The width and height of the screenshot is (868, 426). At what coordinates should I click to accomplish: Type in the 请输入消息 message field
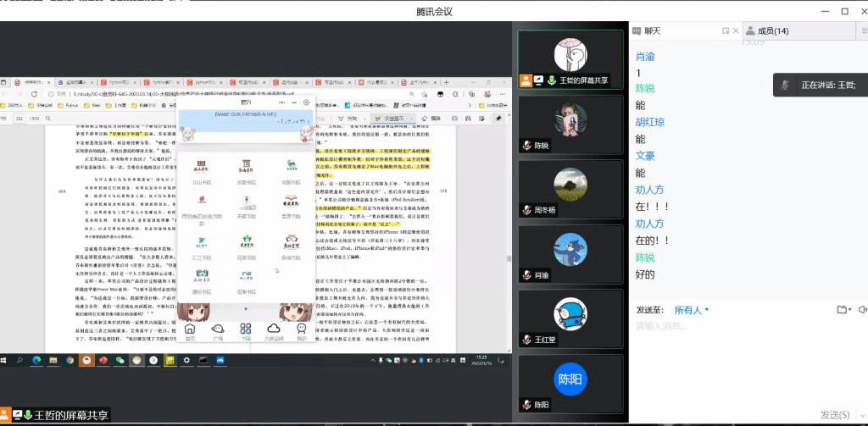tap(737, 356)
